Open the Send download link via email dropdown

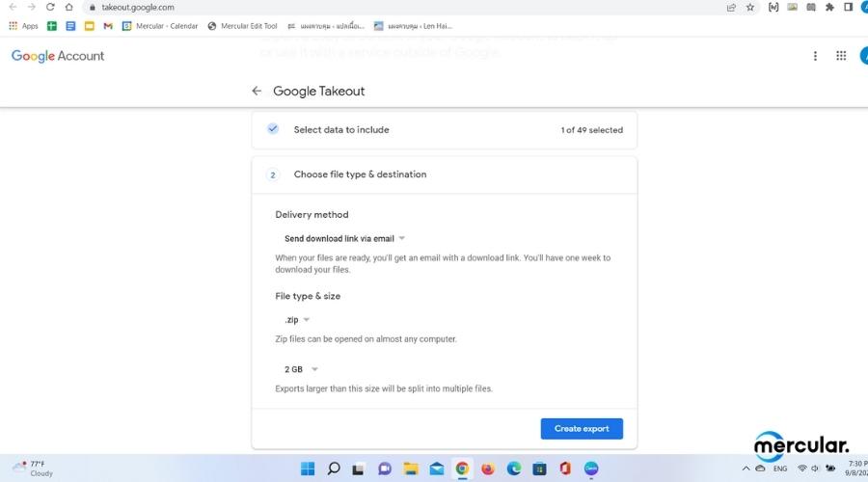point(345,238)
